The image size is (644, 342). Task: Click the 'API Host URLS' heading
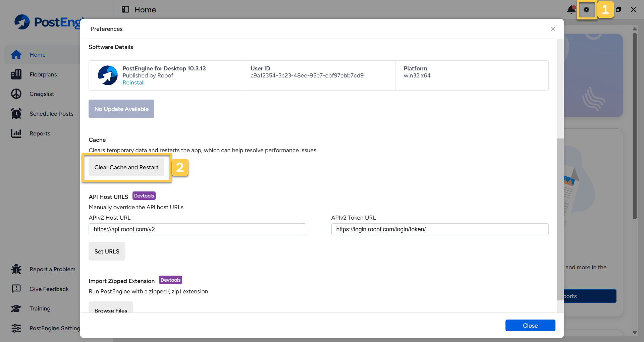coord(108,197)
